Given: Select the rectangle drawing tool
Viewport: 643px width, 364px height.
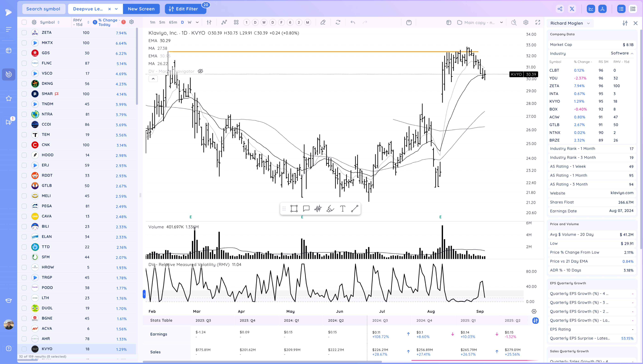Looking at the screenshot, I should [x=294, y=209].
